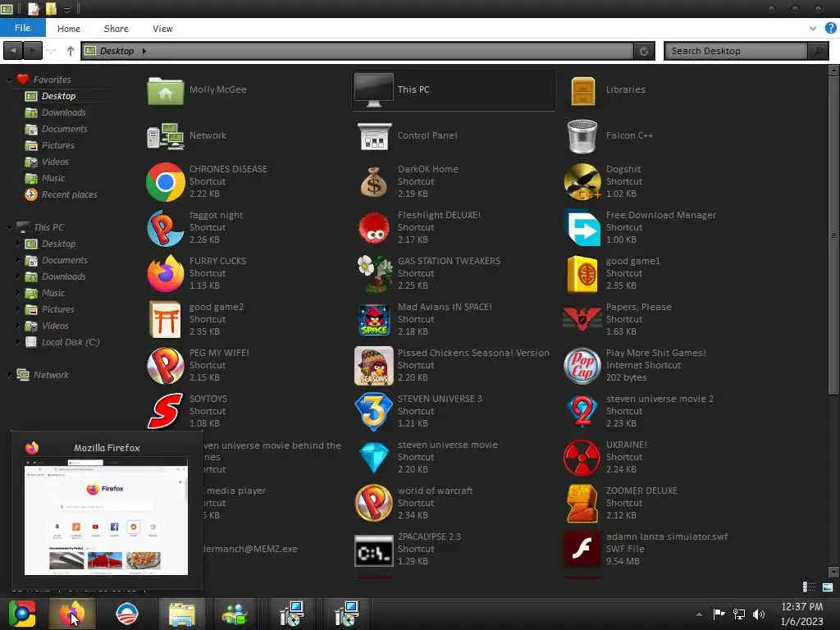This screenshot has height=630, width=840.
Task: Go to Downloads under Favorites
Action: click(x=64, y=112)
